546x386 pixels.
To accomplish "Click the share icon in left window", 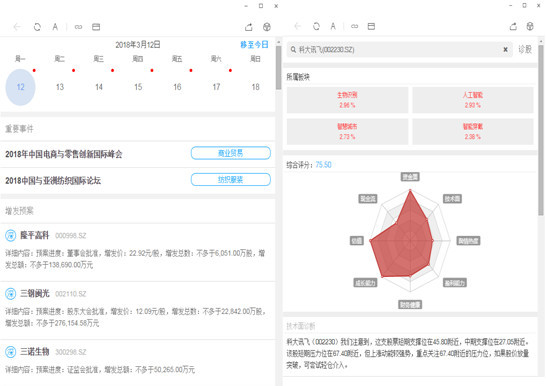I will click(x=249, y=27).
